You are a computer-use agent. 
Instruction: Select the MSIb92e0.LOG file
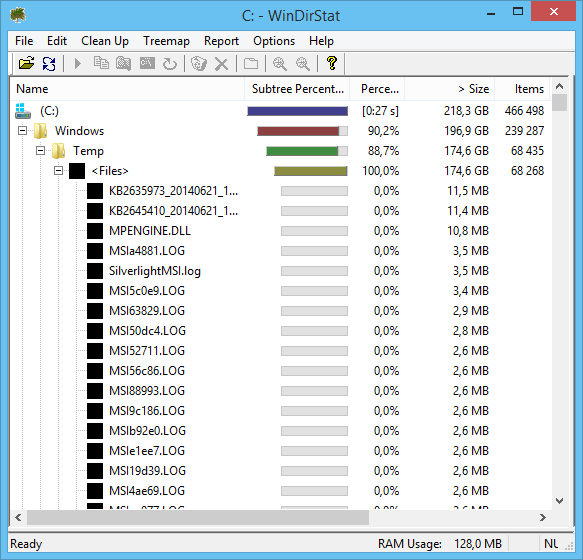coord(147,431)
